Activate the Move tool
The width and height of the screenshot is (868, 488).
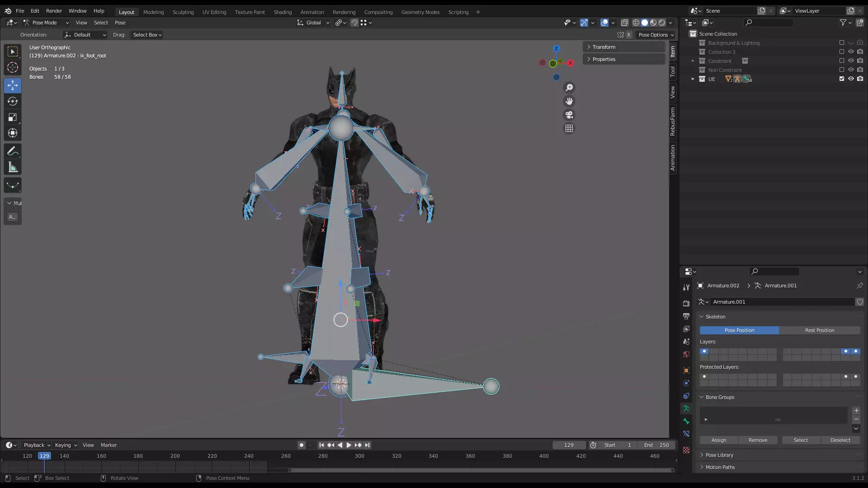13,85
